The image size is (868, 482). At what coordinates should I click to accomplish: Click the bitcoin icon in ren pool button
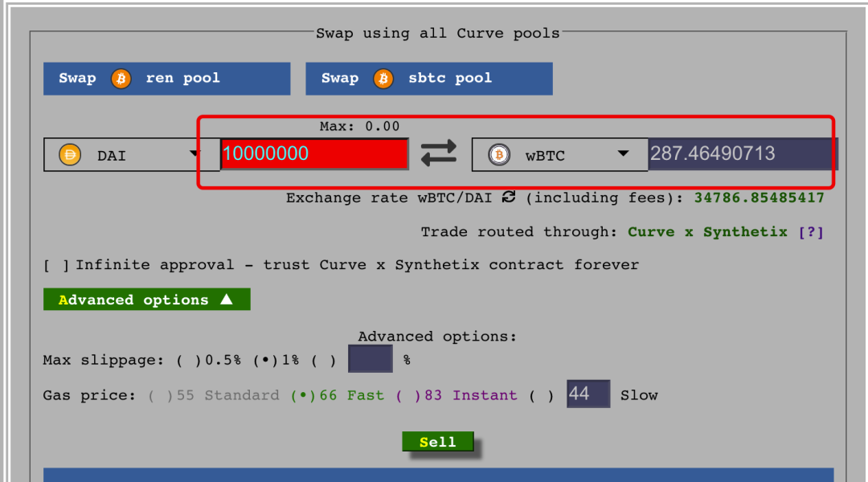[x=121, y=79]
